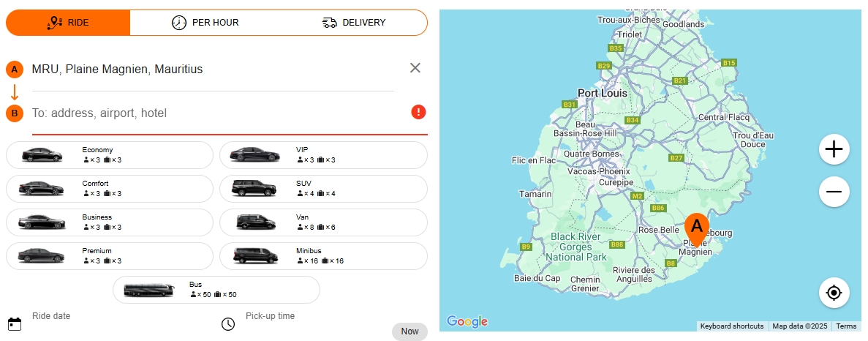
Task: Zoom out on the map
Action: click(x=834, y=192)
